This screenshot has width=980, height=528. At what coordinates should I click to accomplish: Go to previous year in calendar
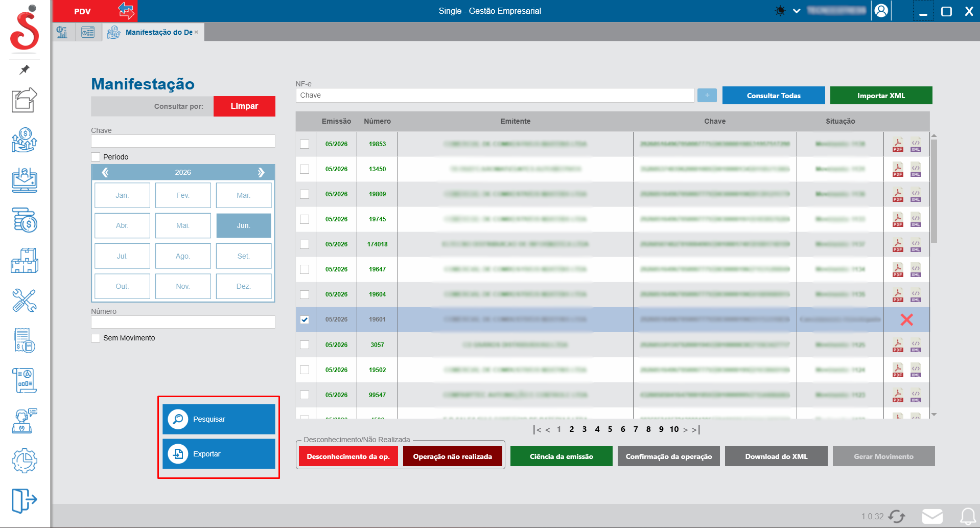(105, 172)
